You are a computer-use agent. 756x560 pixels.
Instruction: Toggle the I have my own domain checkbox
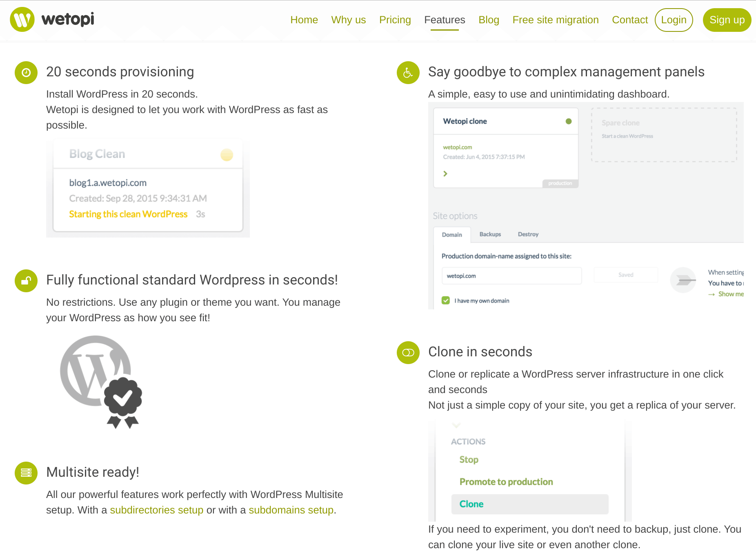(446, 300)
